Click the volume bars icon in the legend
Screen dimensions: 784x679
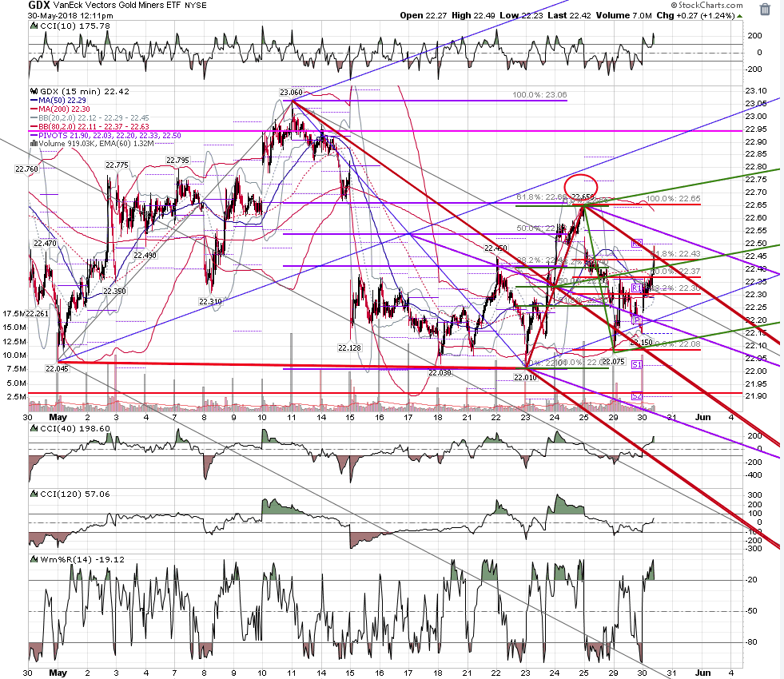(x=34, y=144)
